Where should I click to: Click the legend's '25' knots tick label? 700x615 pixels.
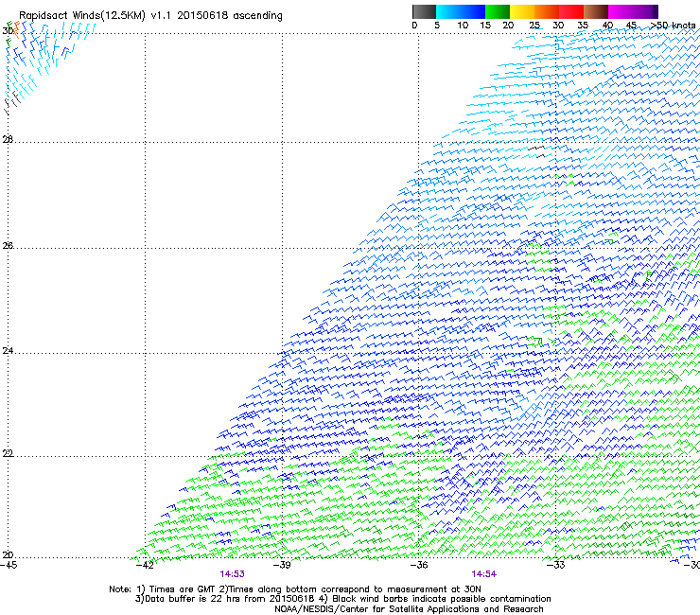[x=534, y=26]
